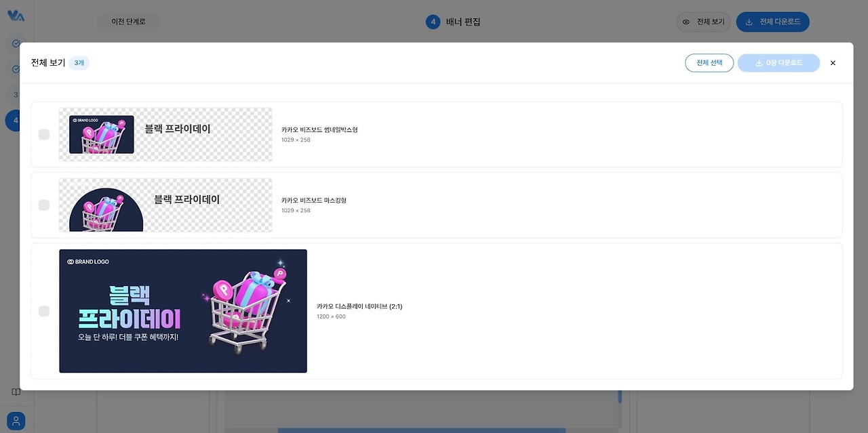Open the Black Friday native banner thumbnail

click(182, 311)
